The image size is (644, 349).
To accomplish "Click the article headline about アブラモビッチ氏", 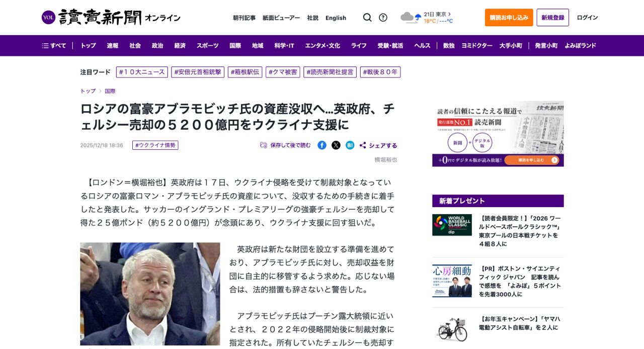I will coord(237,116).
